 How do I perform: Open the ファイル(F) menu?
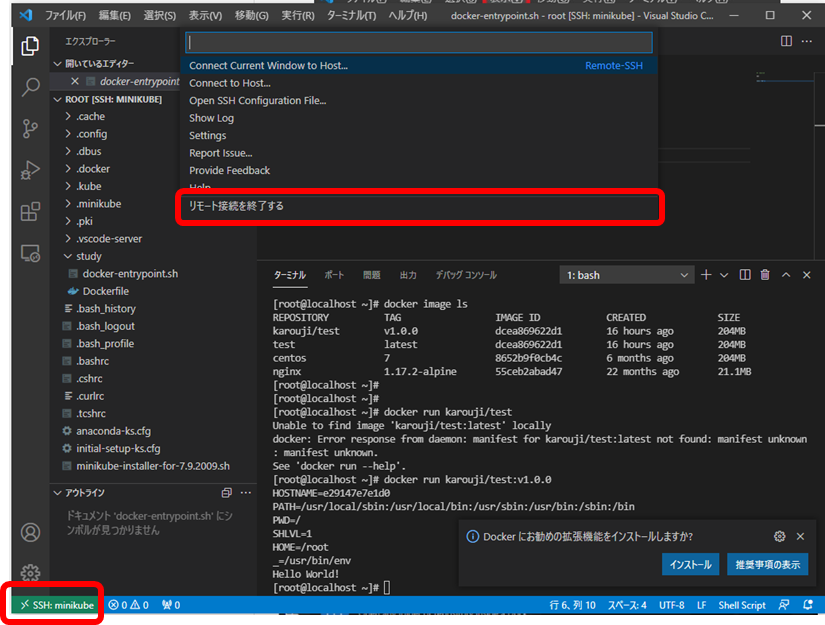[x=65, y=16]
